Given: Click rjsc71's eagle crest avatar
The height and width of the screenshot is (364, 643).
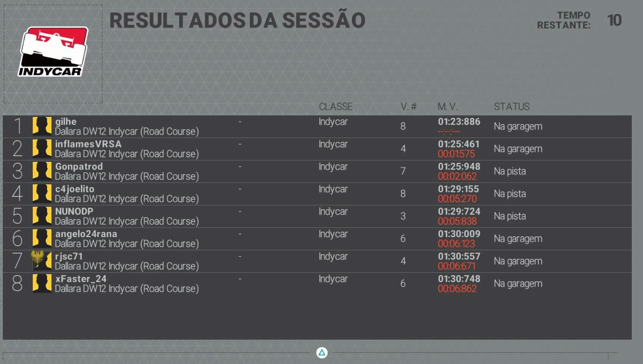Looking at the screenshot, I should pos(41,261).
